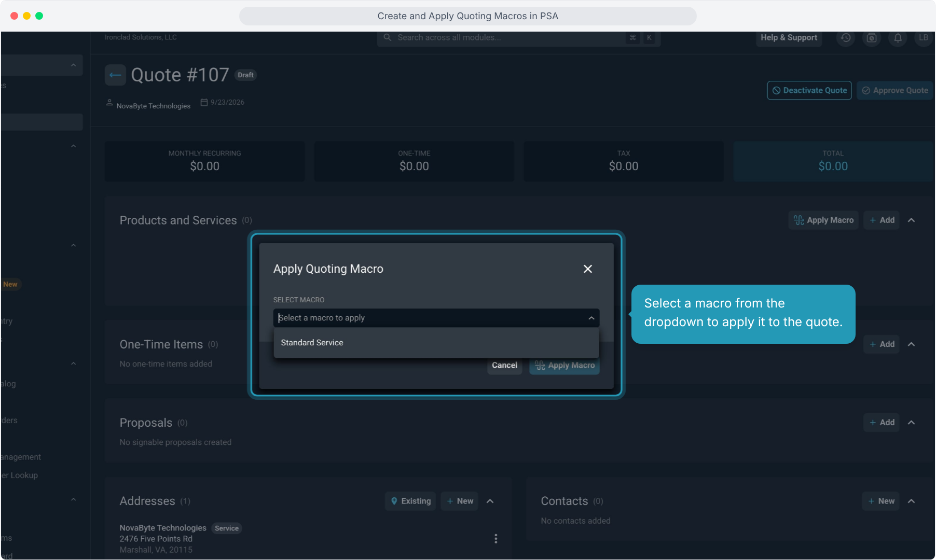The height and width of the screenshot is (560, 936).
Task: Add a One-Time Item
Action: 882,344
